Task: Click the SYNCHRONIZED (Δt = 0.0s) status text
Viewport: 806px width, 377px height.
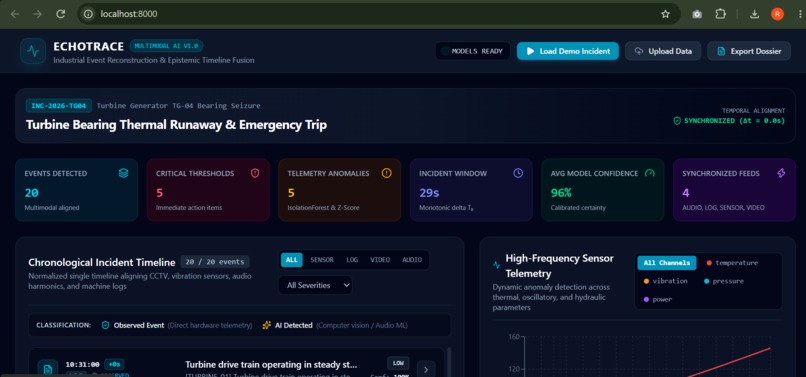Action: click(735, 121)
